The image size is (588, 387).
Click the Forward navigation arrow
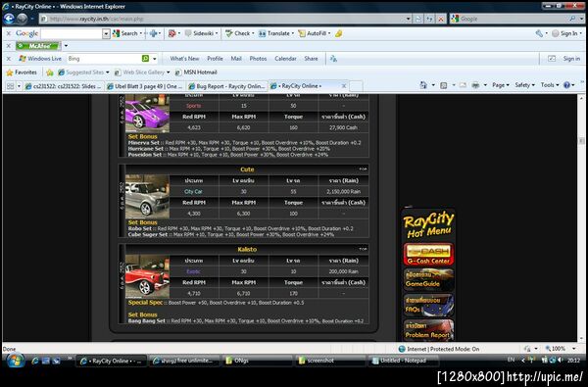tap(23, 19)
